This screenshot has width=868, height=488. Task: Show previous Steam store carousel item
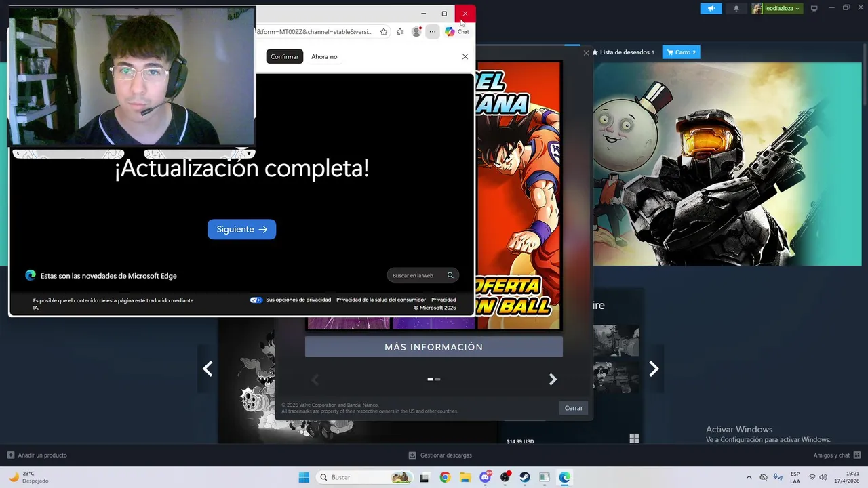[x=208, y=369]
